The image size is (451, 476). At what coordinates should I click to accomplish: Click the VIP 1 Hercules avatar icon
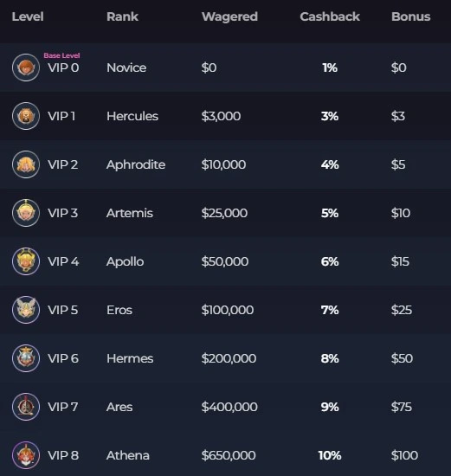(x=26, y=116)
